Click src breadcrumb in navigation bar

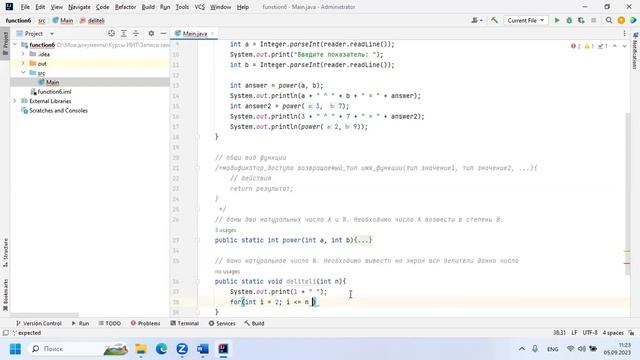pos(42,20)
